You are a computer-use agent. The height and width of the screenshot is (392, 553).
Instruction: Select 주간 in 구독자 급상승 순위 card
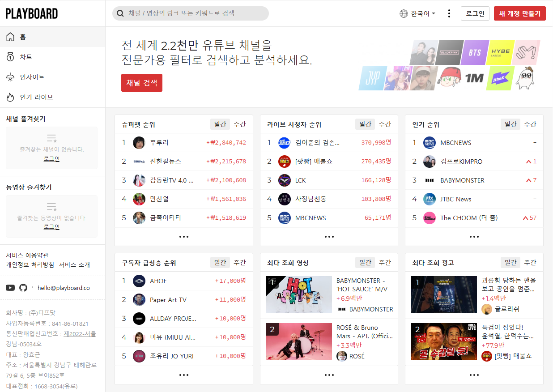tap(240, 263)
